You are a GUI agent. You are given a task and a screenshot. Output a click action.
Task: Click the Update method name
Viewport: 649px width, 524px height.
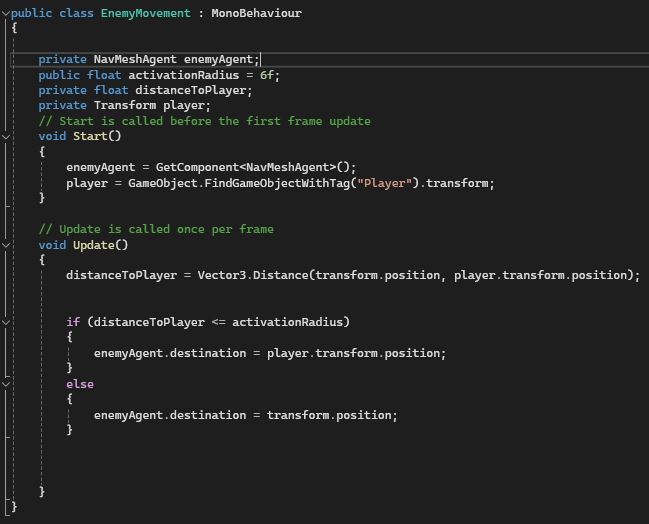[x=94, y=245]
